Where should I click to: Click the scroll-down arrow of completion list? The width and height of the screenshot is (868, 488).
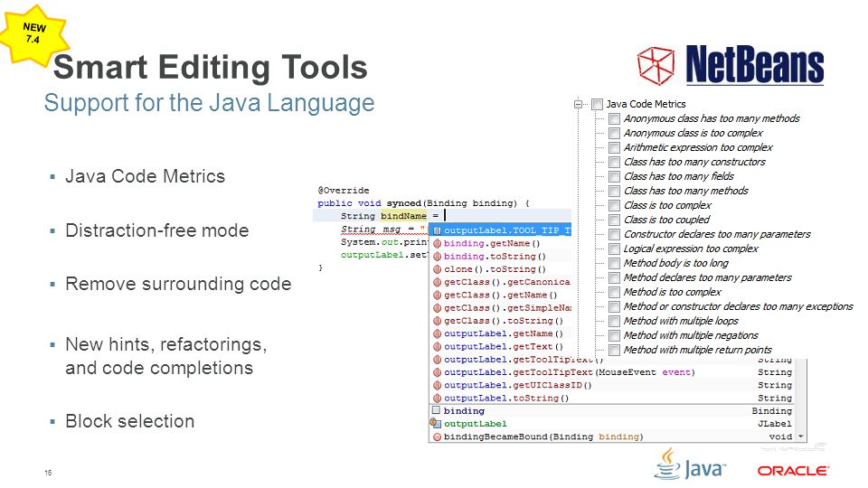click(x=801, y=436)
